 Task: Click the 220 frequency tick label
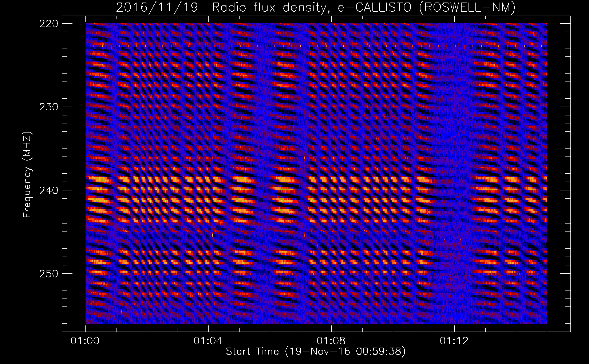tap(48, 23)
